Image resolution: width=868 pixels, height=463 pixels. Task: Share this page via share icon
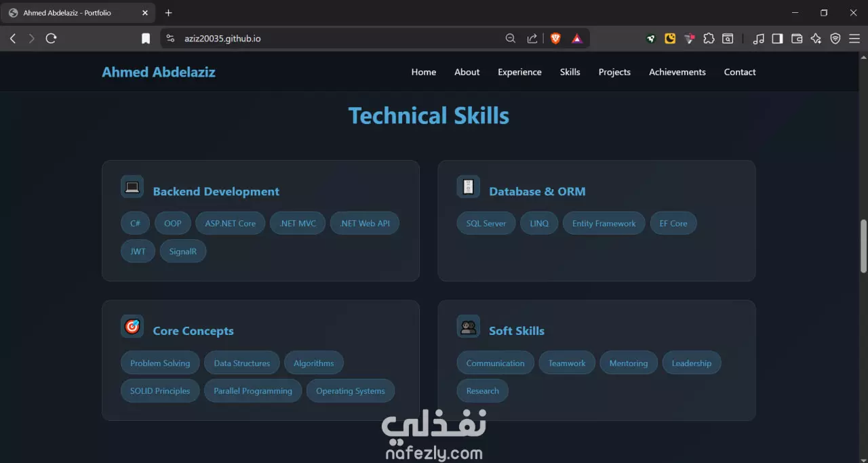tap(532, 39)
